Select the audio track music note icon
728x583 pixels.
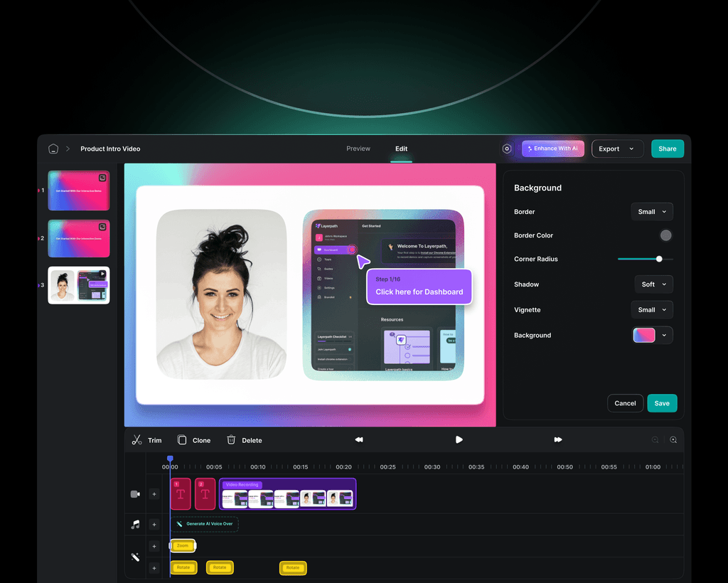click(135, 524)
